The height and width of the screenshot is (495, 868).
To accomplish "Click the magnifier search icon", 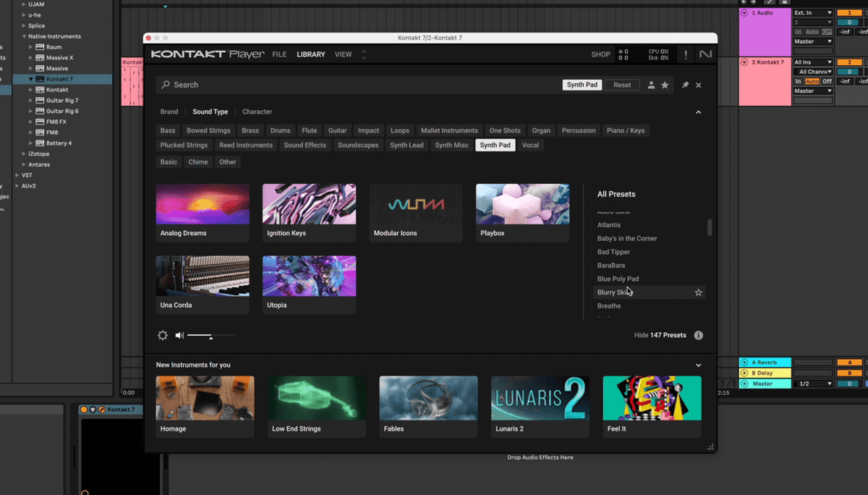I will 166,85.
